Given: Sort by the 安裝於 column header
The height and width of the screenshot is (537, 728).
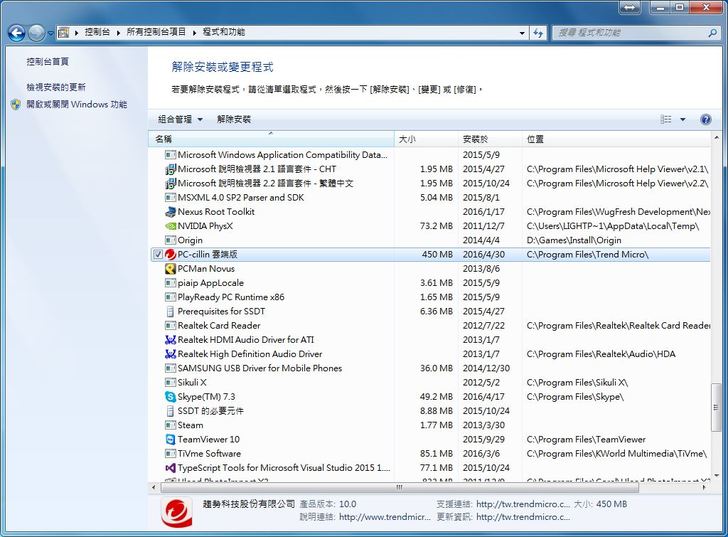Looking at the screenshot, I should click(x=490, y=139).
